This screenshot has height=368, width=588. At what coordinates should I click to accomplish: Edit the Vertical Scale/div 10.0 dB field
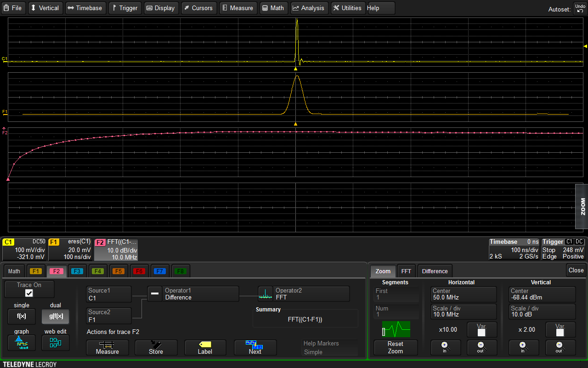click(542, 312)
